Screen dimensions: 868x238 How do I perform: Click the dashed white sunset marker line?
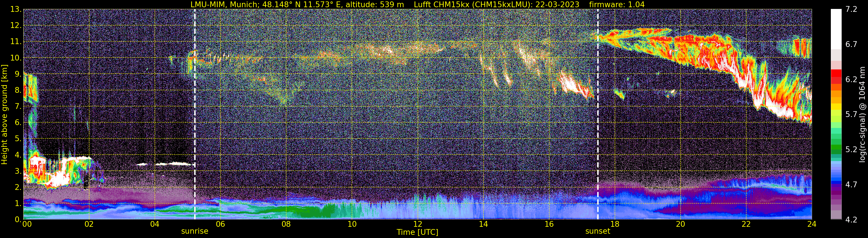pyautogui.click(x=598, y=114)
